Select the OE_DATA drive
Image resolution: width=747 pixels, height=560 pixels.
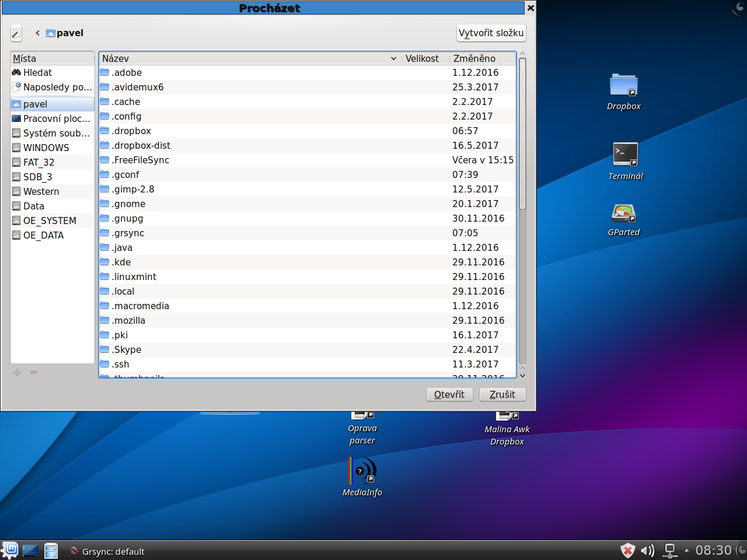coord(53,235)
